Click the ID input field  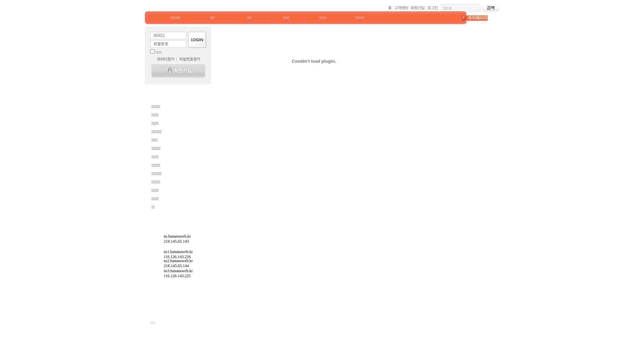pos(168,35)
